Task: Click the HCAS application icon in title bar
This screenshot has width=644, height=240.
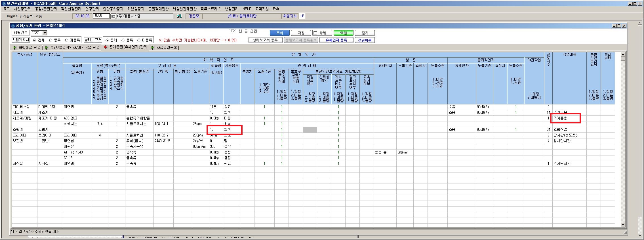Action: coord(3,3)
